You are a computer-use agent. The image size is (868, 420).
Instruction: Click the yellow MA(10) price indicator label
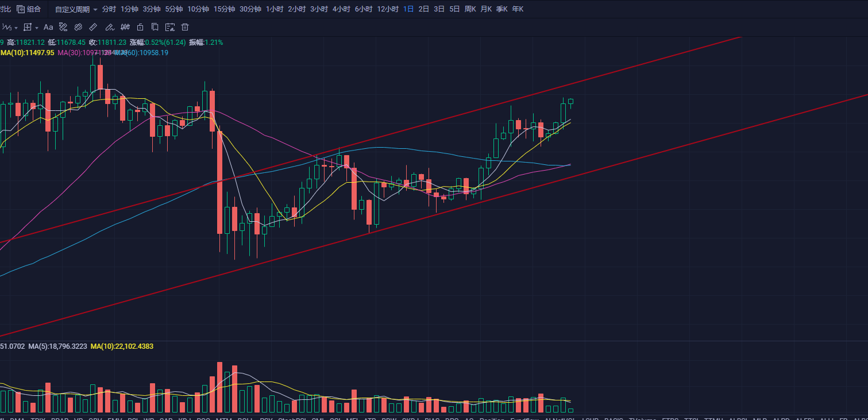(27, 52)
